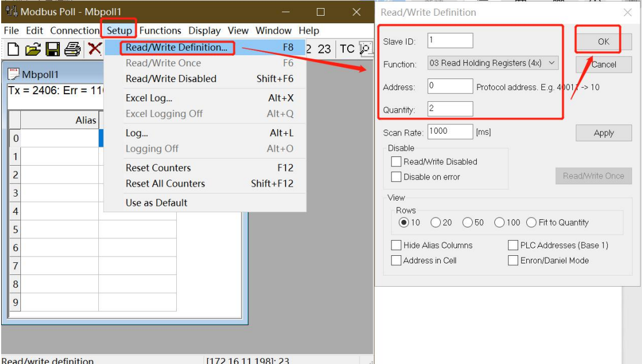Enable the Read/Write Disabled checkbox

click(x=397, y=162)
